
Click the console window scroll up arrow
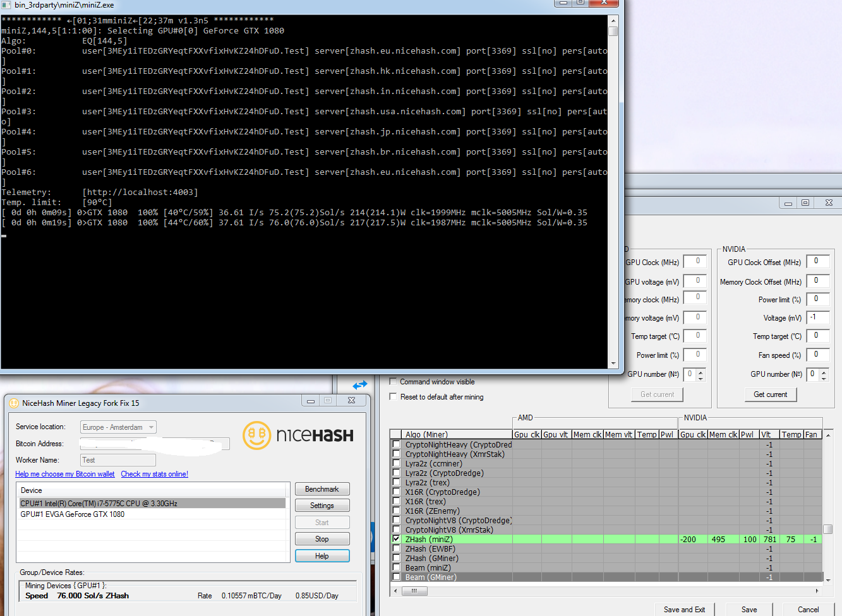pos(613,21)
